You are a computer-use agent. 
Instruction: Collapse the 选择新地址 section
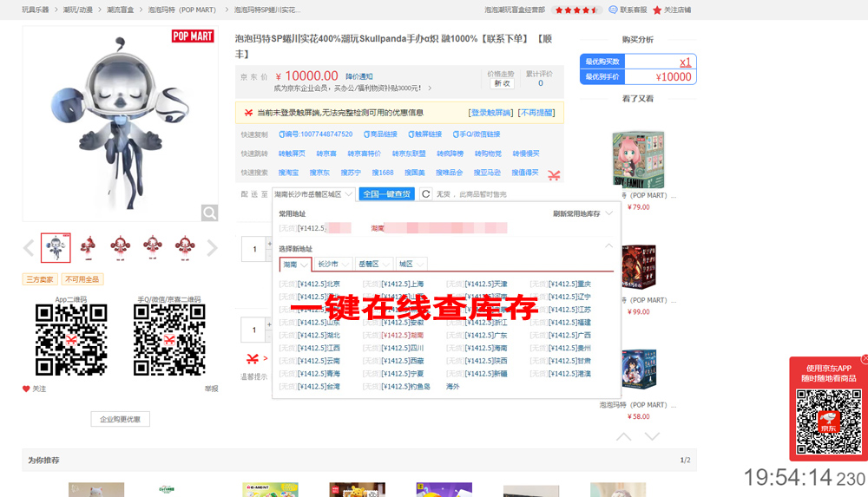608,247
